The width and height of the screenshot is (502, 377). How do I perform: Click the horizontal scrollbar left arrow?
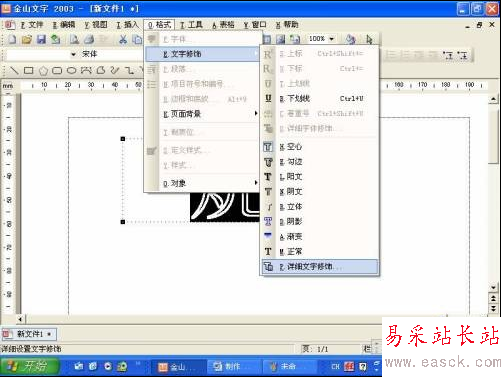coord(20,319)
